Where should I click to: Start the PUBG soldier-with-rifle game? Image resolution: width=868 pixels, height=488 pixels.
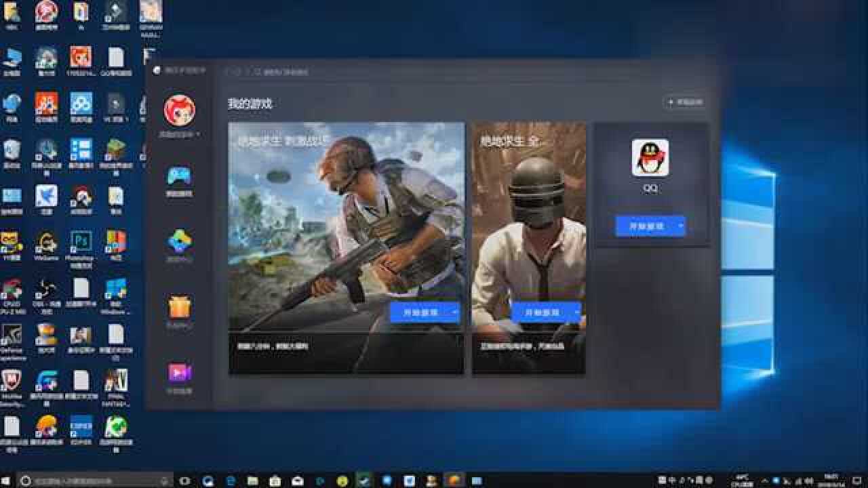(x=420, y=312)
